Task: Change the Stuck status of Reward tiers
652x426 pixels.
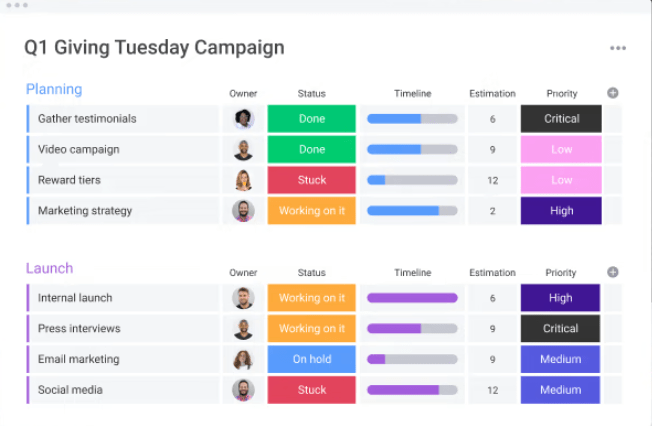Action: (x=311, y=180)
